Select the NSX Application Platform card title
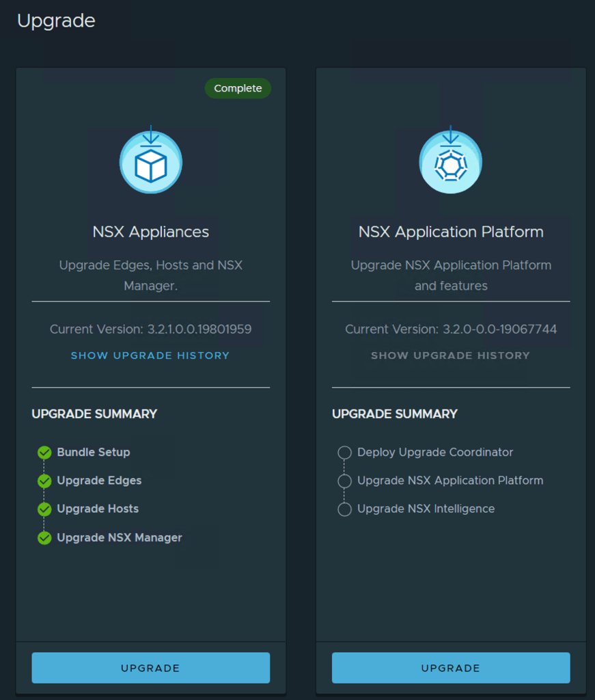The image size is (595, 700). point(451,232)
